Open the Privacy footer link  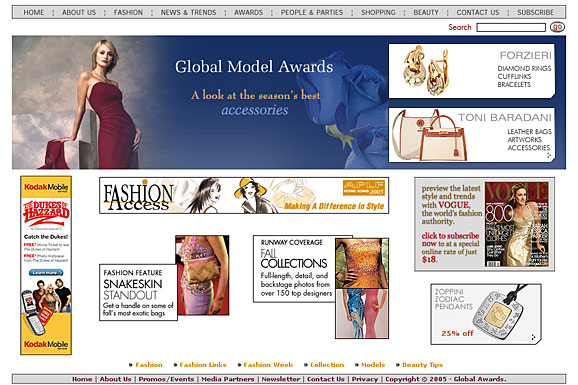pyautogui.click(x=365, y=379)
